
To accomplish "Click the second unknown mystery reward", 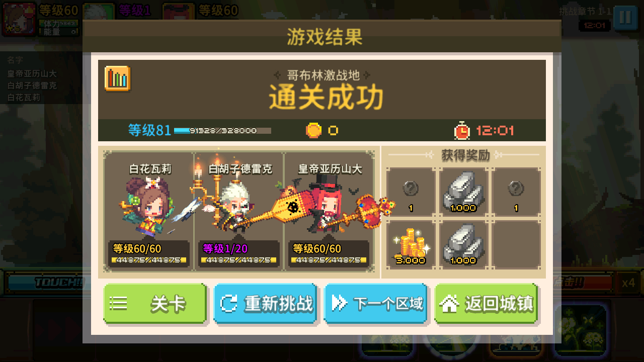I will pos(516,192).
